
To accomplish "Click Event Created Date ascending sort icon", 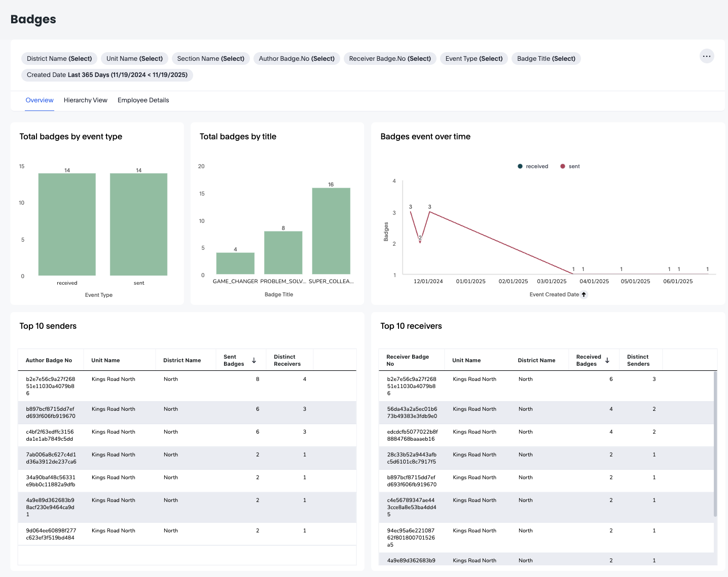I will pos(584,295).
